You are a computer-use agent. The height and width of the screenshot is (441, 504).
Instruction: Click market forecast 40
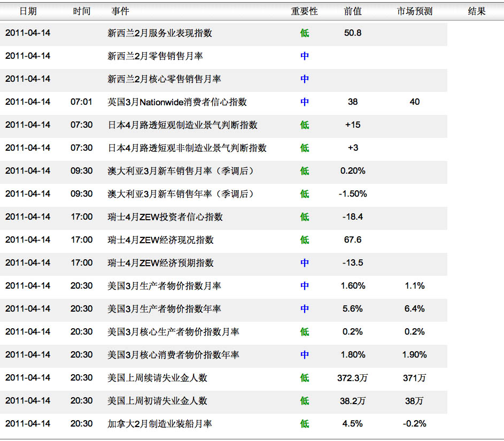[415, 102]
